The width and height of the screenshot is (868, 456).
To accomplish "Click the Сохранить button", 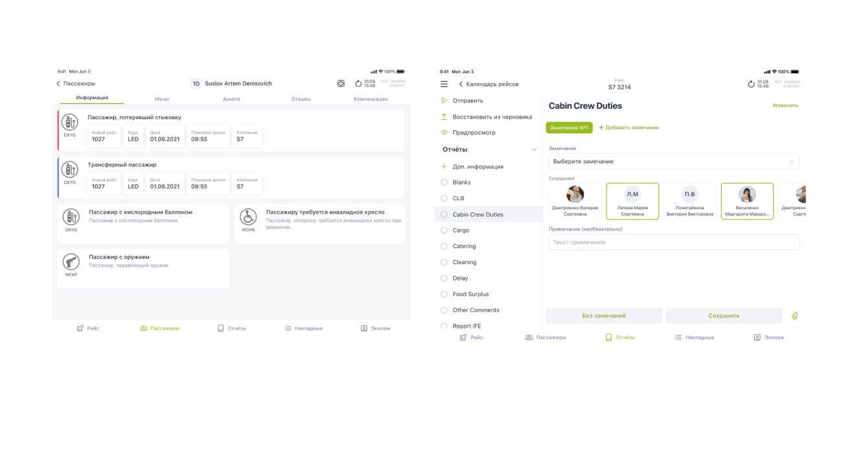I will point(724,315).
